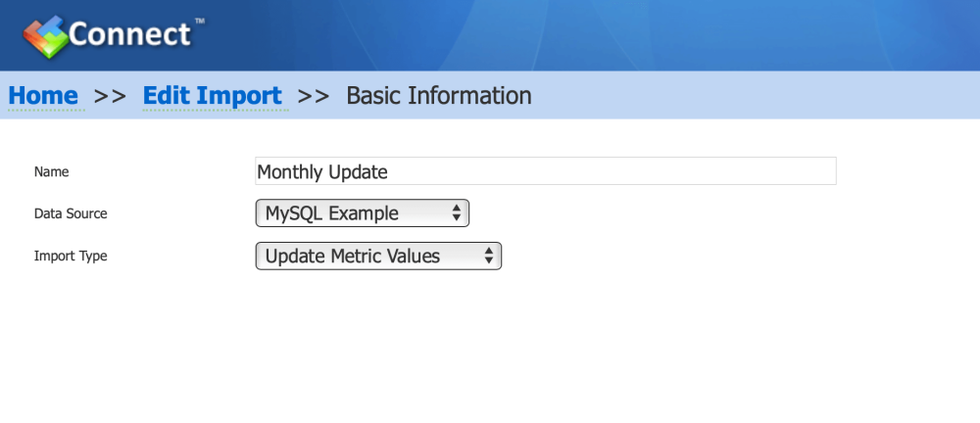The image size is (980, 423).
Task: Click the second >> separator before Basic Information
Action: click(314, 96)
